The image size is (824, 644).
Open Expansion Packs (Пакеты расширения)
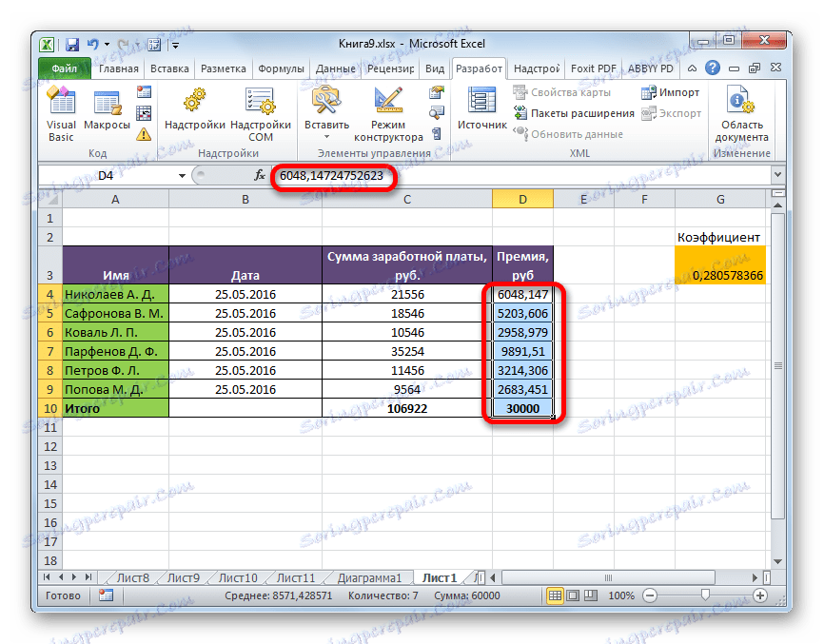[x=574, y=113]
